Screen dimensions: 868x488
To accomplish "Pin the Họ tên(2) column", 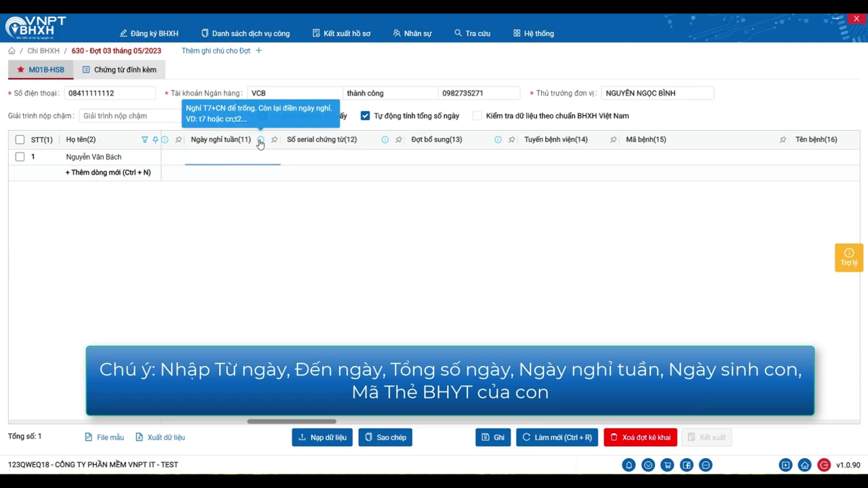I will tap(155, 140).
